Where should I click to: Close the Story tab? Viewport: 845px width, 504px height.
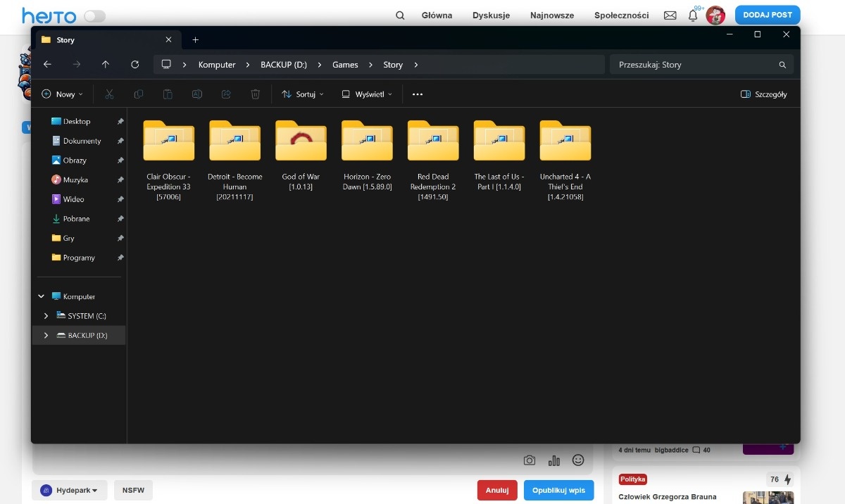click(168, 40)
